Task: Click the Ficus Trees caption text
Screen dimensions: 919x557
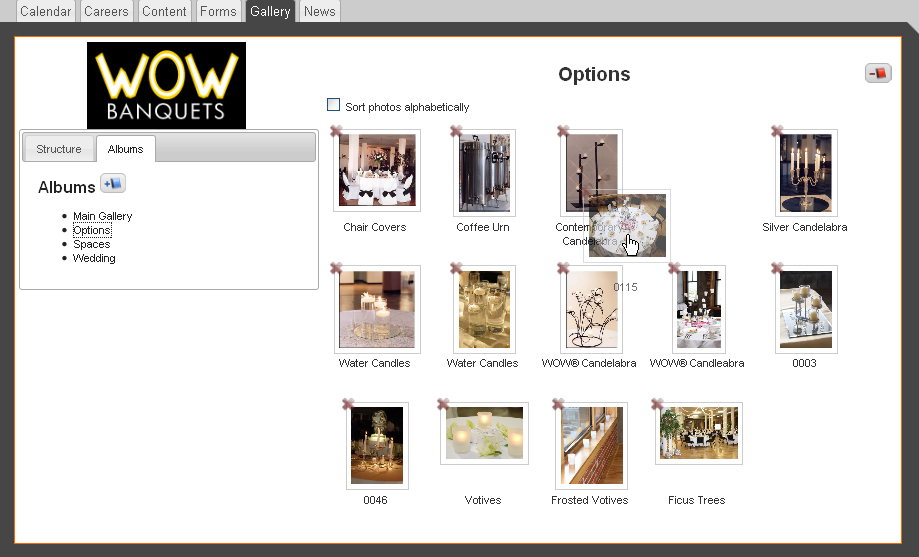Action: [x=696, y=500]
